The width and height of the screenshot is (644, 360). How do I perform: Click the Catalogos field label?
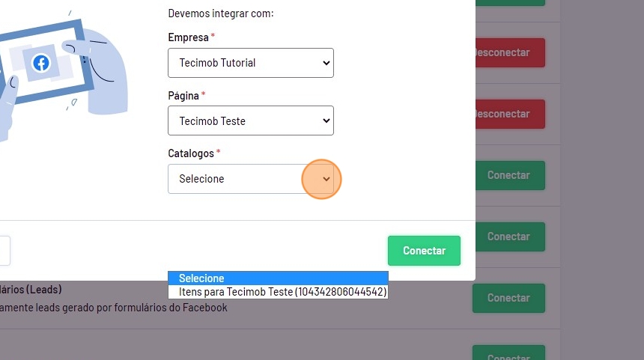point(191,153)
